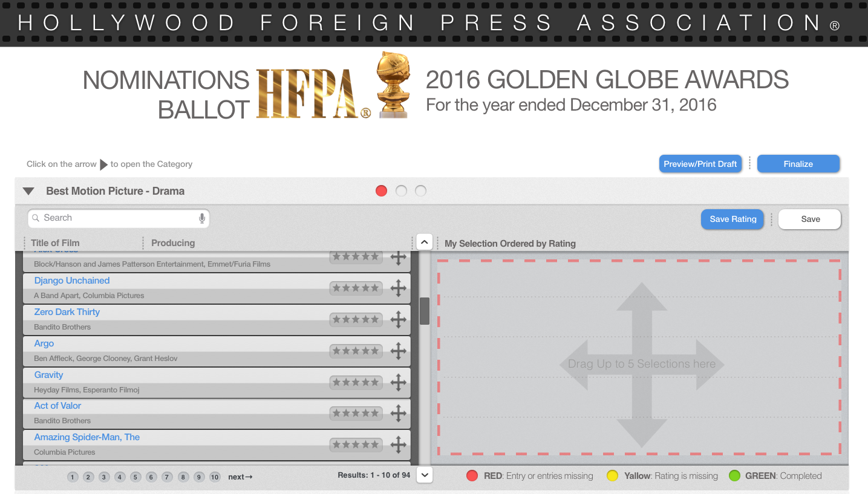868x494 pixels.
Task: Click the magnifying glass search icon
Action: pyautogui.click(x=36, y=218)
